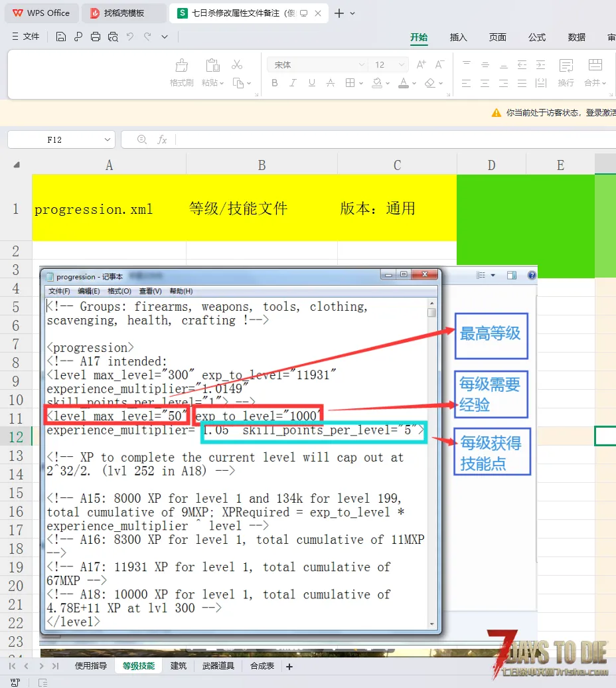Go to the next sheet tab

pyautogui.click(x=41, y=666)
